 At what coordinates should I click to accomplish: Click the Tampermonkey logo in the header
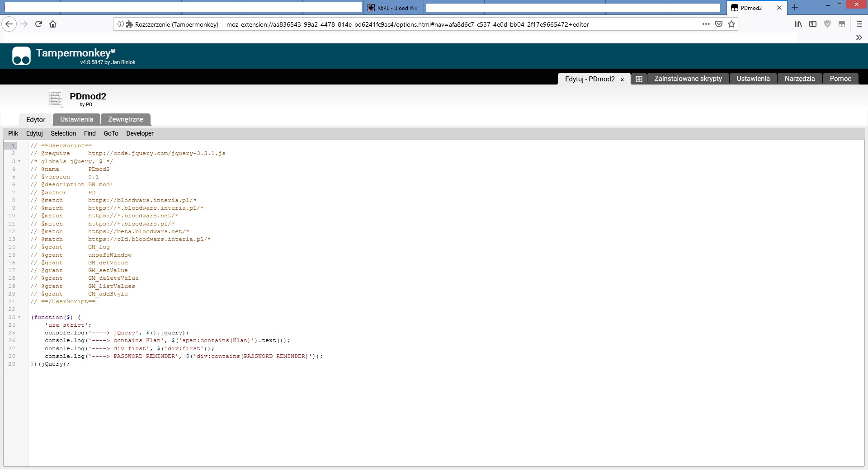[x=21, y=56]
